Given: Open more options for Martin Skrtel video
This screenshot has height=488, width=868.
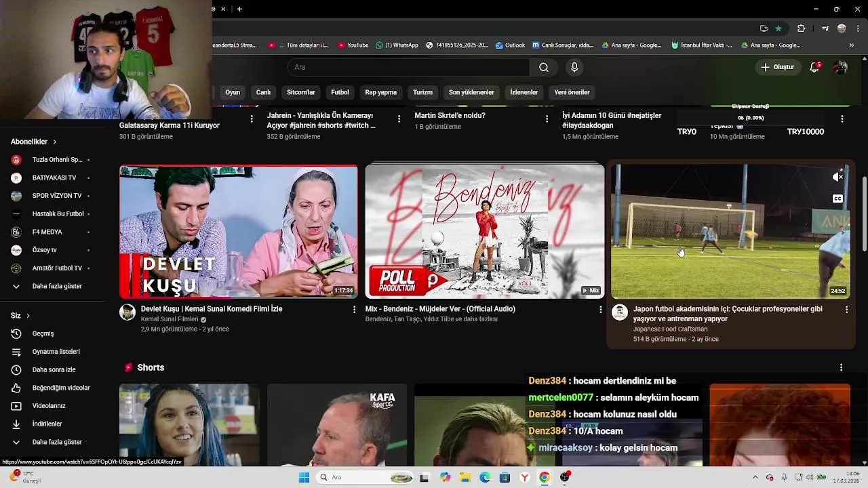Looking at the screenshot, I should pyautogui.click(x=547, y=119).
